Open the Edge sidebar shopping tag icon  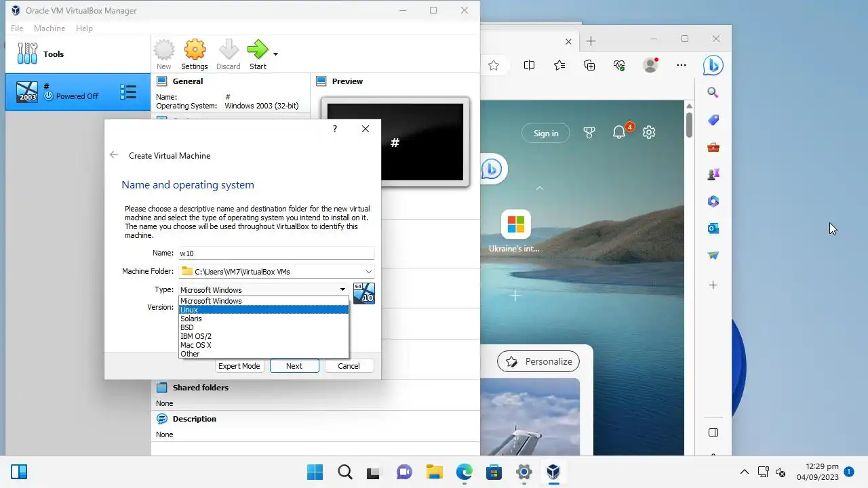click(x=713, y=120)
